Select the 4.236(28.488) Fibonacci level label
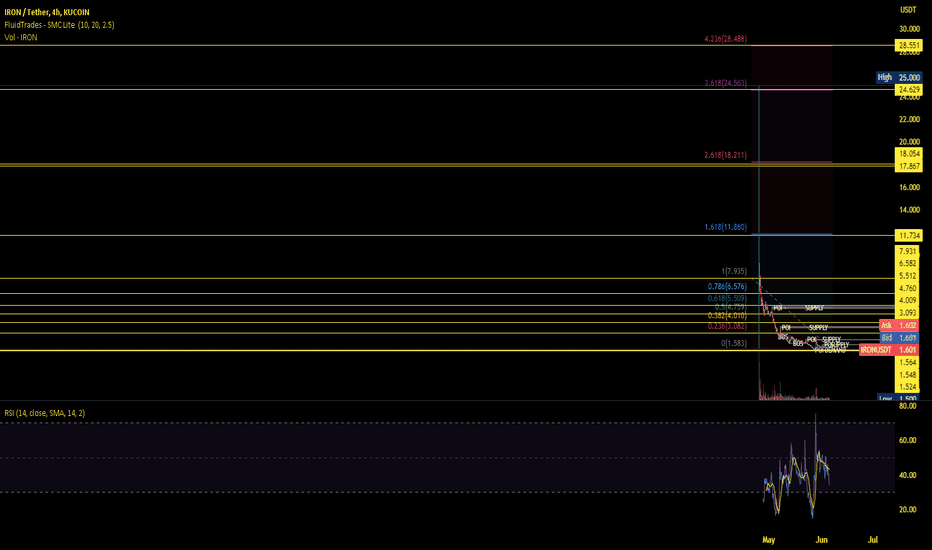932x550 pixels. pos(725,39)
